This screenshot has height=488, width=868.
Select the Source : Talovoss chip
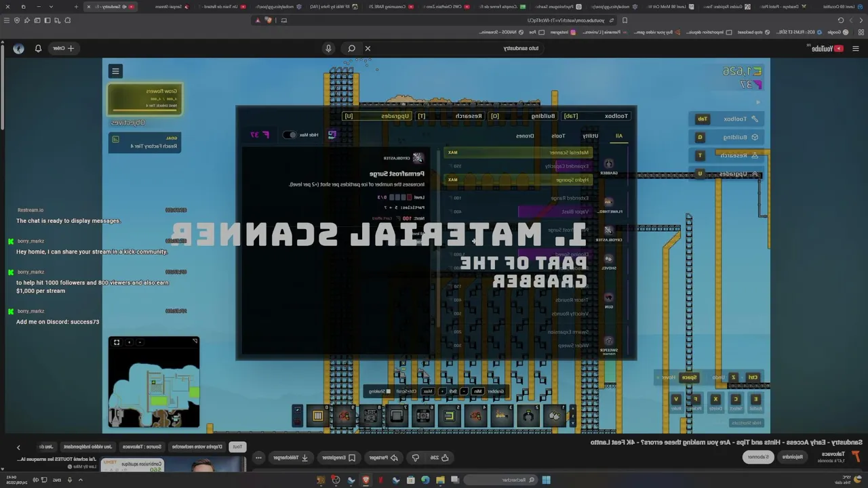143,447
